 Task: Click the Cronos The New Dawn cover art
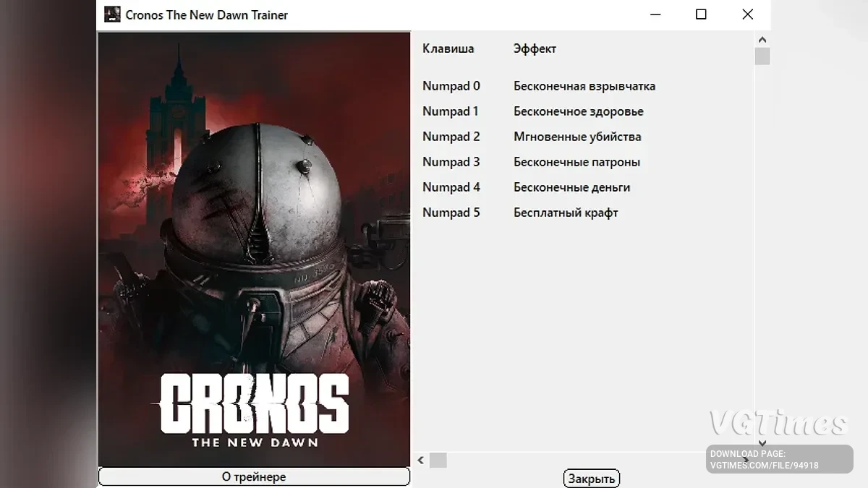click(x=254, y=249)
